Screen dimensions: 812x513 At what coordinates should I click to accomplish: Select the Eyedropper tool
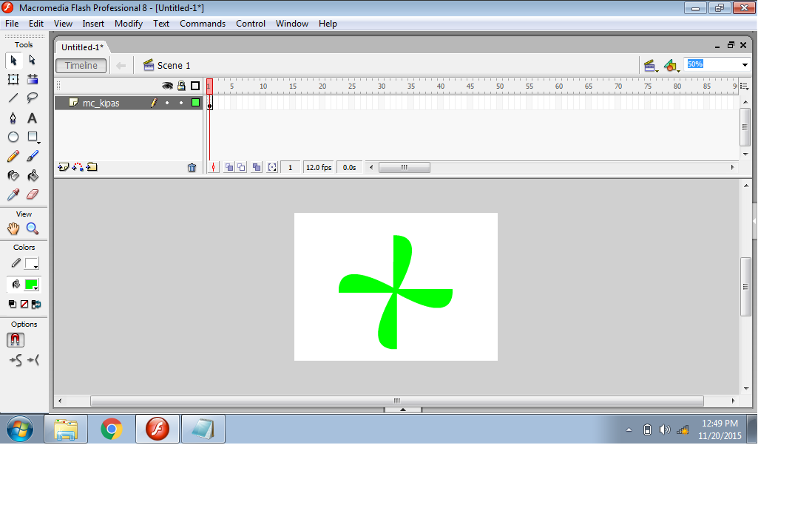coord(13,194)
